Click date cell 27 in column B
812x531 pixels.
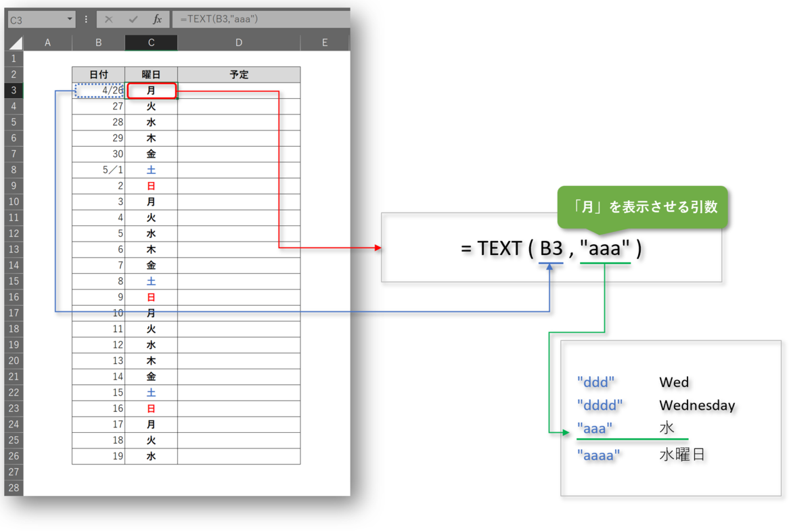tap(98, 106)
